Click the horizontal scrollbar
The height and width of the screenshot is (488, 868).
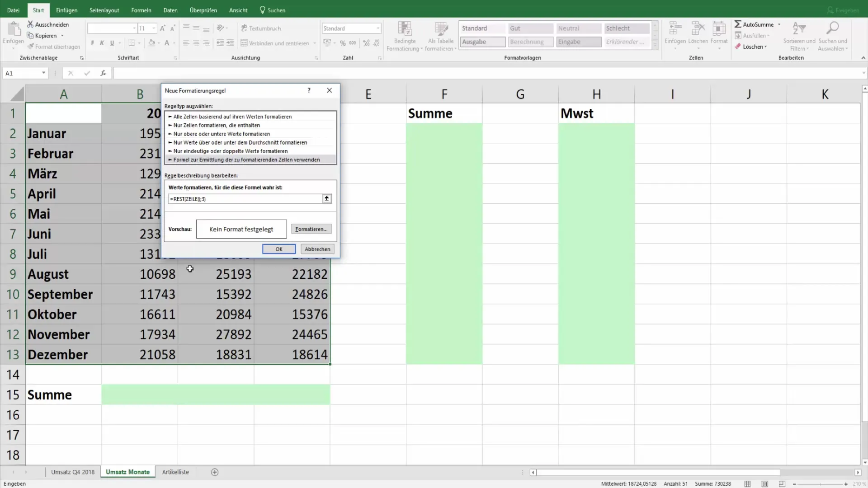pyautogui.click(x=658, y=472)
